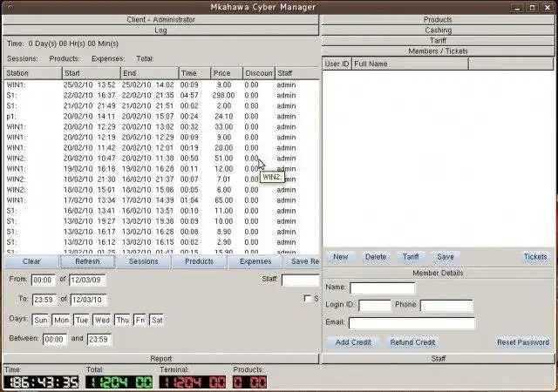Toggle the Member Details header
This screenshot has height=392, width=558.
click(438, 273)
